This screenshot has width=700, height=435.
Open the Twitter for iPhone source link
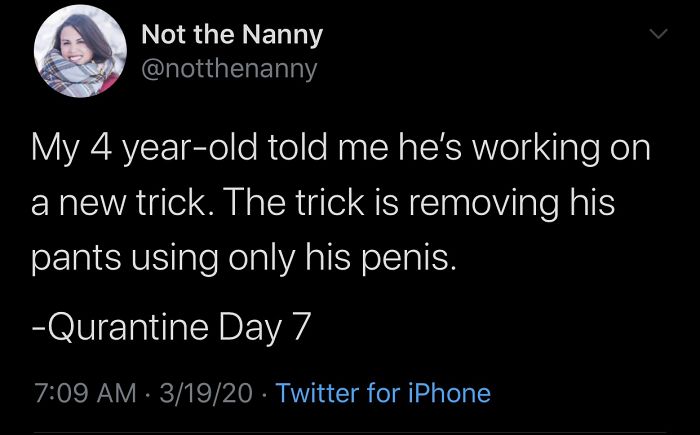pyautogui.click(x=383, y=393)
